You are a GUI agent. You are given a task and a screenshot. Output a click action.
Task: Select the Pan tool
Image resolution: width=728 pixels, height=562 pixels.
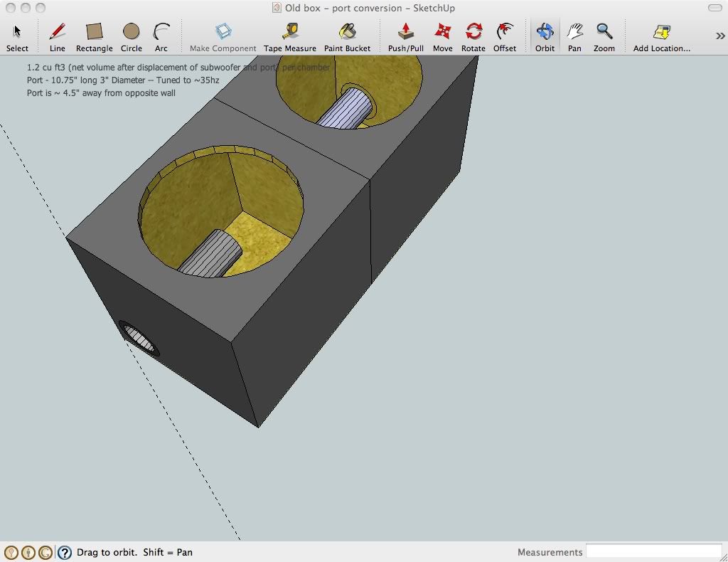pos(574,31)
